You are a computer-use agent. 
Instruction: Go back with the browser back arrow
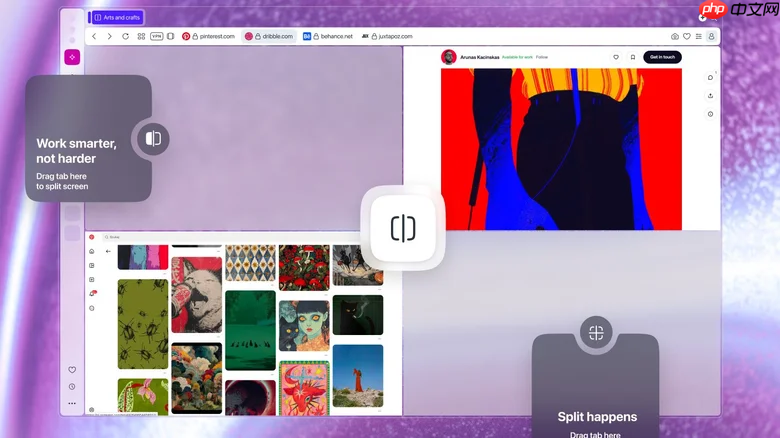click(94, 36)
